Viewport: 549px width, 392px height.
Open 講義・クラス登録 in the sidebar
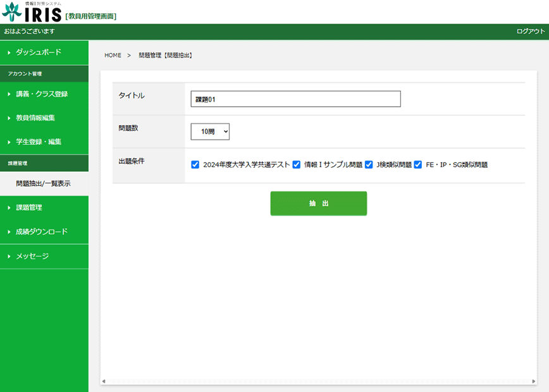coord(44,94)
